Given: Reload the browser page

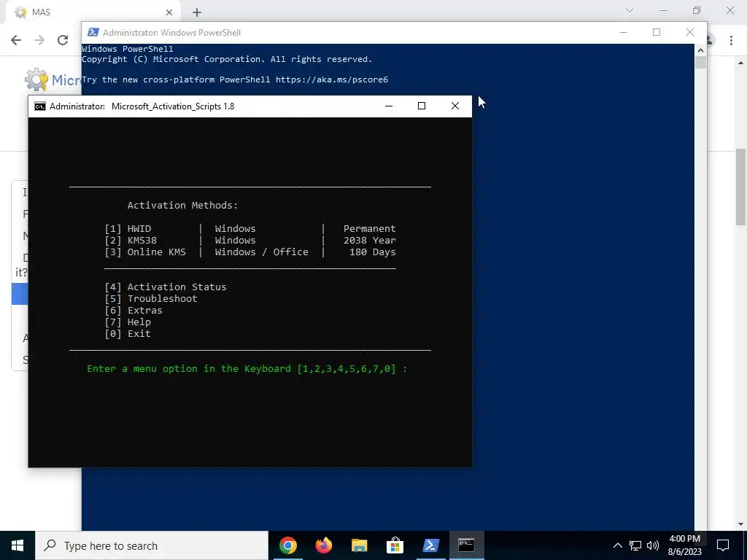Looking at the screenshot, I should pos(63,40).
